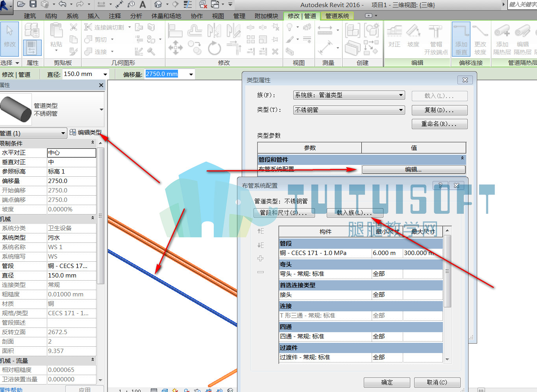Screen dimensions: 537x392
Task: Open the 系统 ribbon tab
Action: (72, 16)
